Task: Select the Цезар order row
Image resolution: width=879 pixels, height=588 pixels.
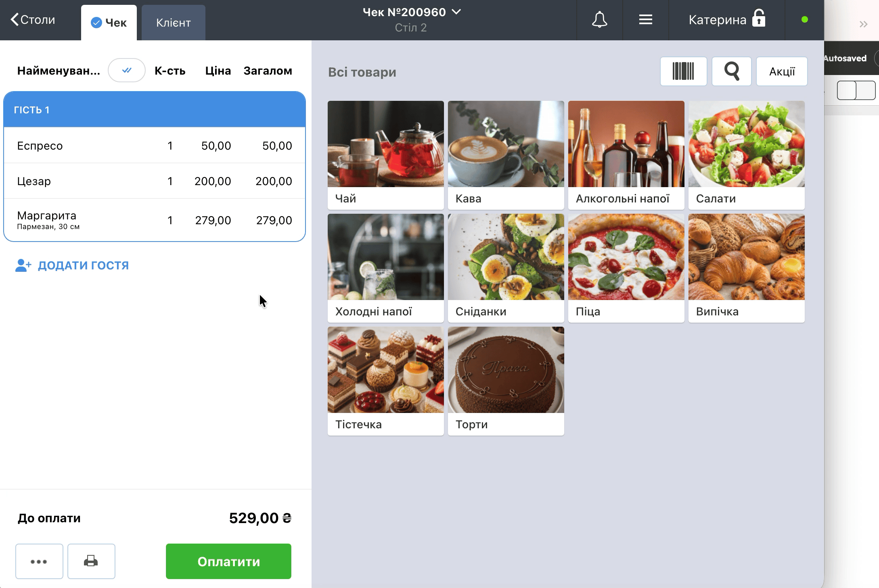Action: coord(155,181)
